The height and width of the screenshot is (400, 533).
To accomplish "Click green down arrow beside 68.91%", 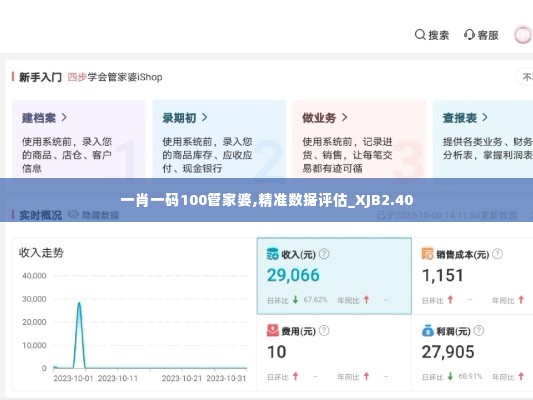I will (x=451, y=376).
